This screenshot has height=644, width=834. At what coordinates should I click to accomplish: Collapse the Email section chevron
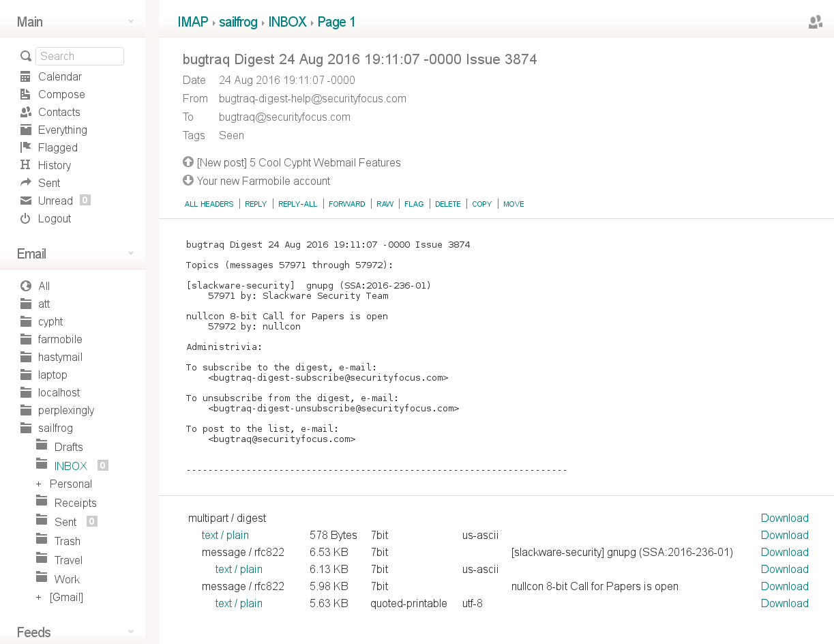(131, 254)
